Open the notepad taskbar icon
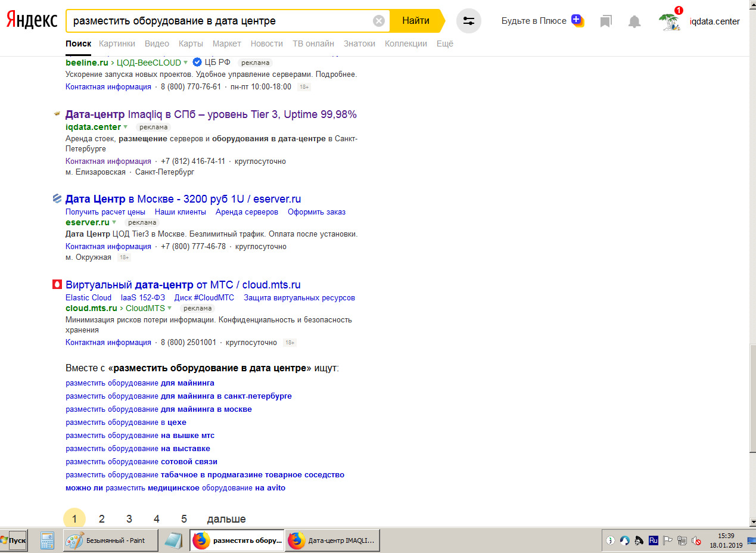 point(173,540)
